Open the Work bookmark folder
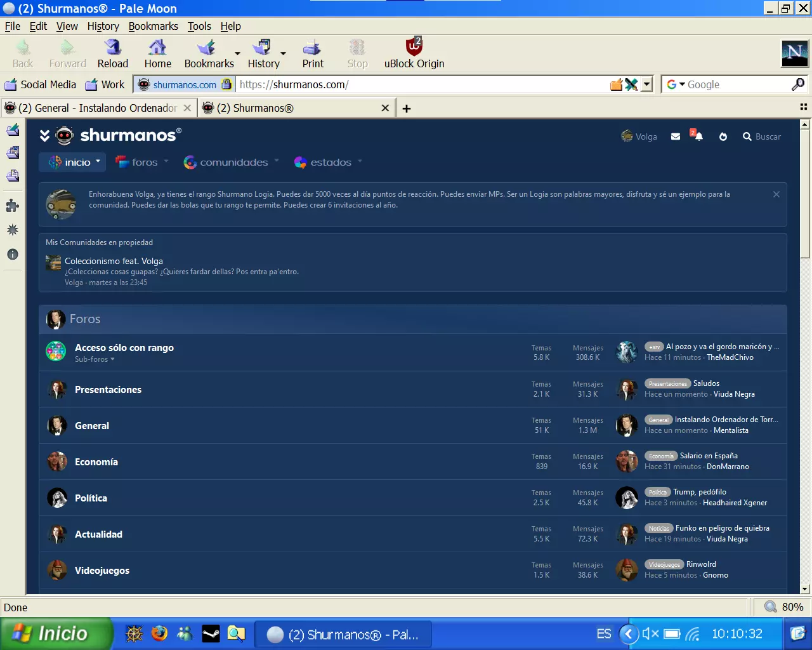This screenshot has width=812, height=650. [105, 84]
